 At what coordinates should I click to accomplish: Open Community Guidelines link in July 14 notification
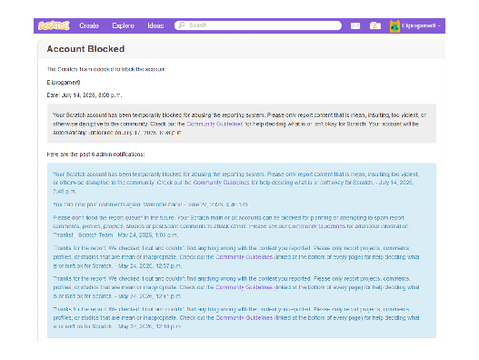221,182
